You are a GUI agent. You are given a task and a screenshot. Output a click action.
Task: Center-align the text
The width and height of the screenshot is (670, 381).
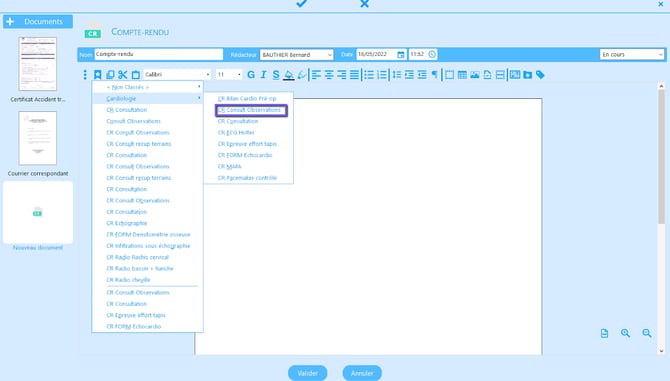coord(329,75)
